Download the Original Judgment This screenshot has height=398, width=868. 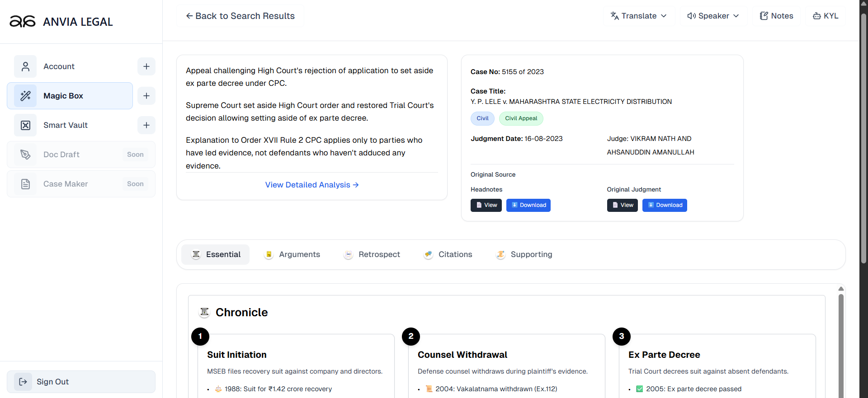pos(665,205)
